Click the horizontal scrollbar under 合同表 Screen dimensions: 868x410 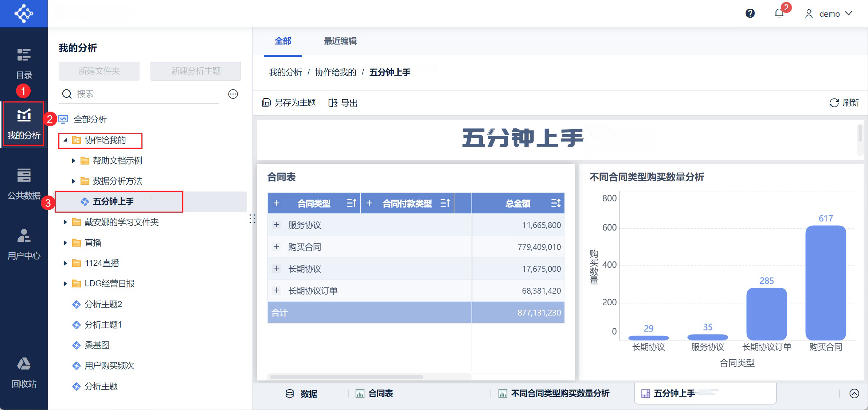coord(346,377)
